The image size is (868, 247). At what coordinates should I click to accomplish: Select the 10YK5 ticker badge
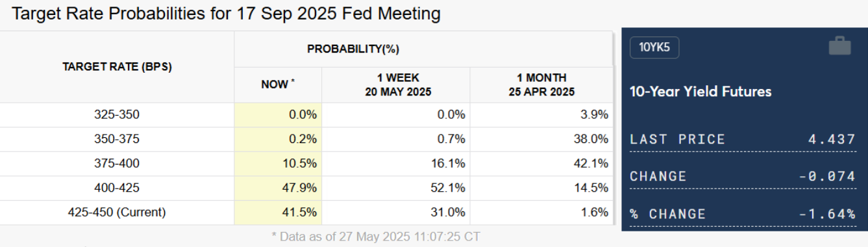click(654, 47)
